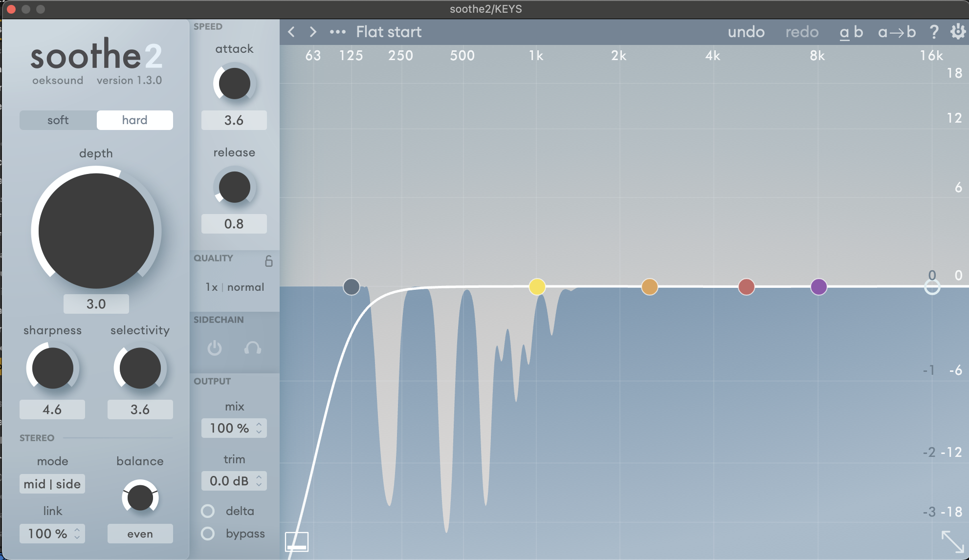The image size is (969, 560).
Task: Close the soothe2/KEYS window
Action: tap(11, 9)
